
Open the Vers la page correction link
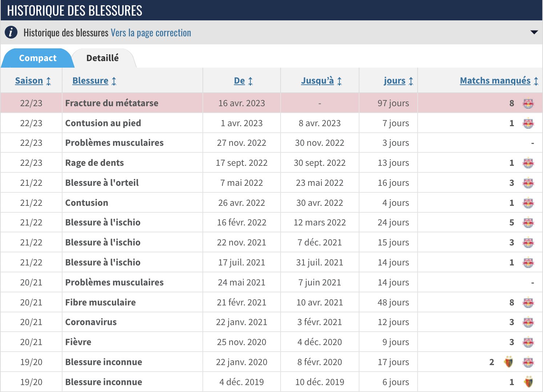tap(151, 33)
